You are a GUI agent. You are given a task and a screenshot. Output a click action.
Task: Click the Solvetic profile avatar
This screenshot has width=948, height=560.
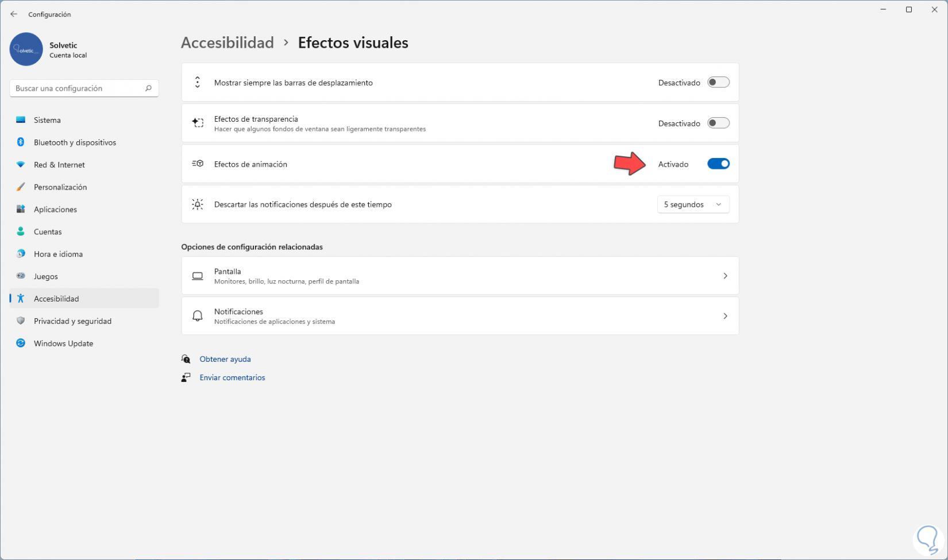(26, 49)
